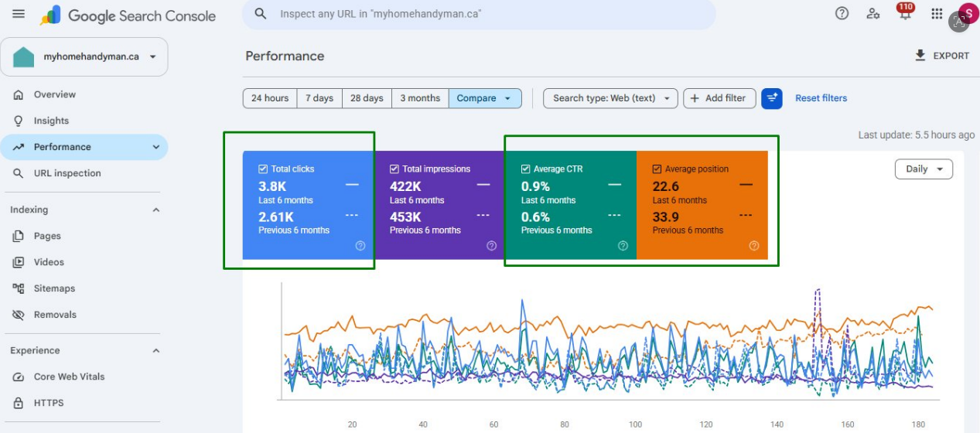Click the URL inspection magnifier icon

[19, 173]
